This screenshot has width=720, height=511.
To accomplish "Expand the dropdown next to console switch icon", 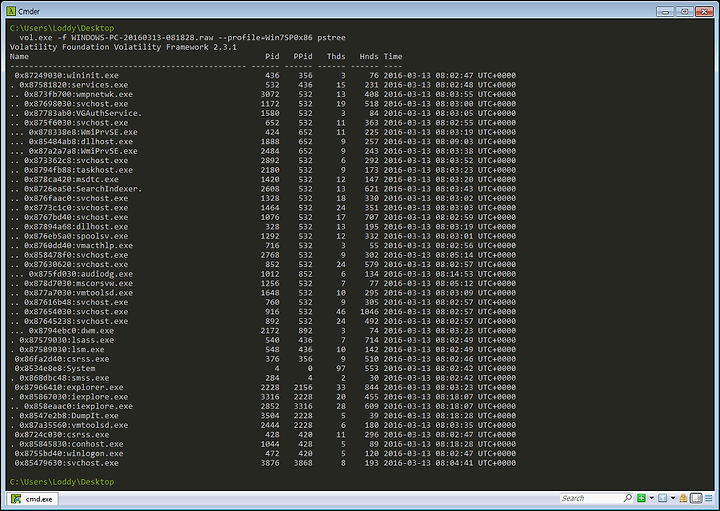I will (673, 498).
